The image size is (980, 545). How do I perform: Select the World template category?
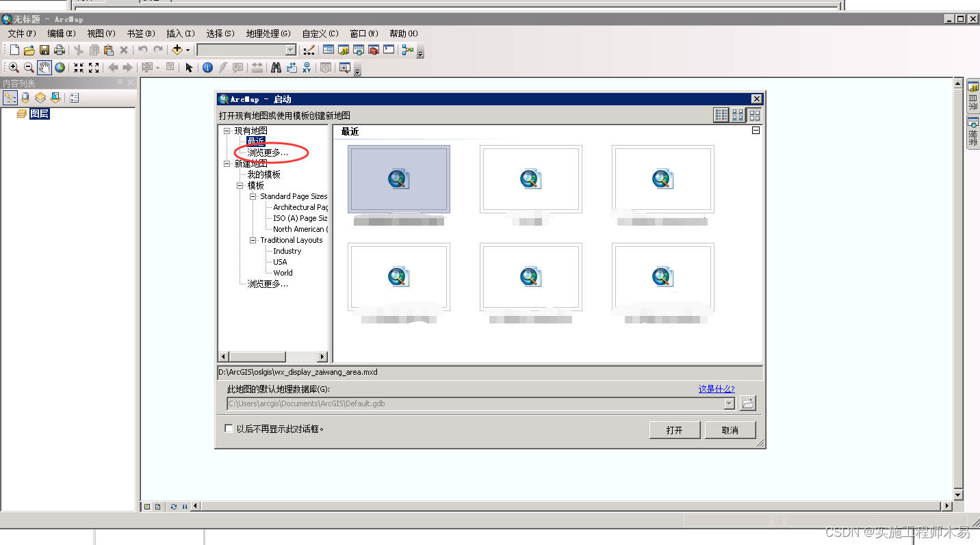click(x=283, y=273)
